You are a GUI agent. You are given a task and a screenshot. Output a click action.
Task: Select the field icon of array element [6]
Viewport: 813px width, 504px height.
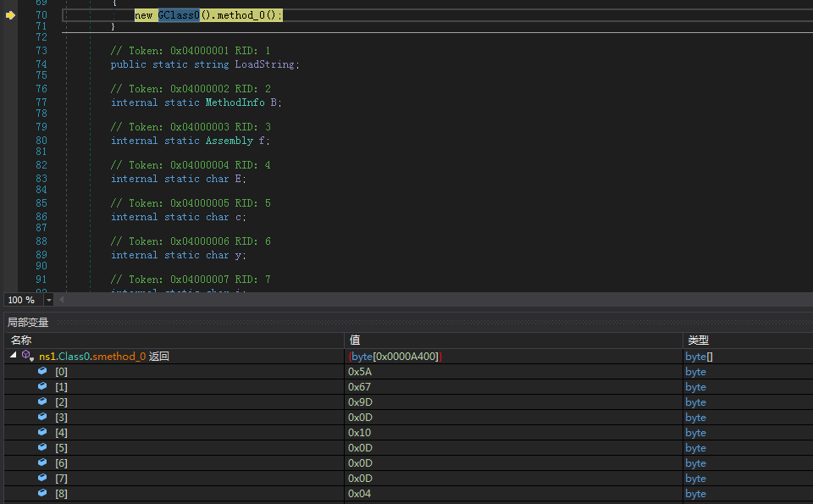tap(42, 462)
